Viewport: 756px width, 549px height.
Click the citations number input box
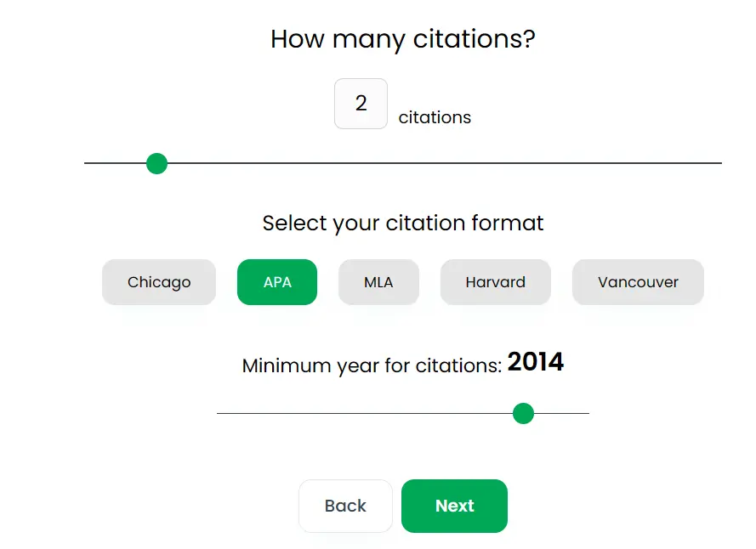(x=361, y=104)
